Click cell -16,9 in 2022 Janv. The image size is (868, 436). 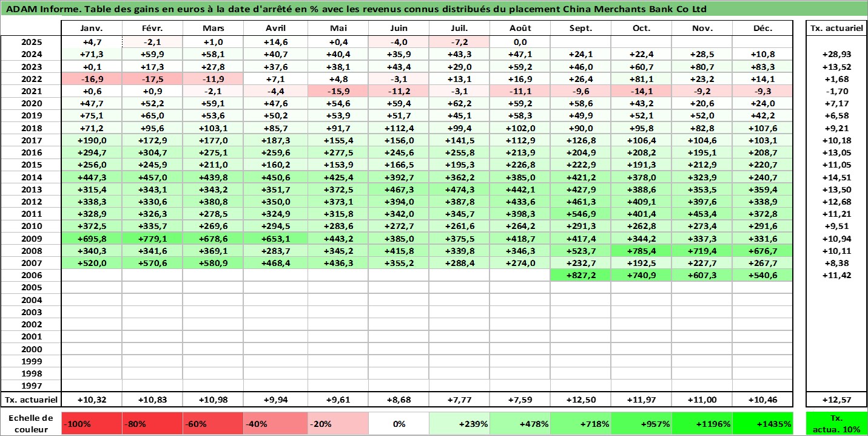click(92, 79)
